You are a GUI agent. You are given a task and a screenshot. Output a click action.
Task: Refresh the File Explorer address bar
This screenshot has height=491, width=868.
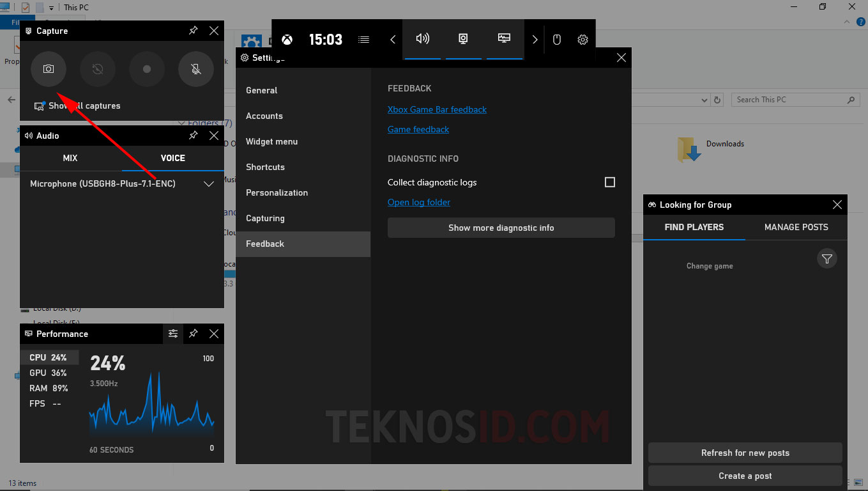[717, 100]
